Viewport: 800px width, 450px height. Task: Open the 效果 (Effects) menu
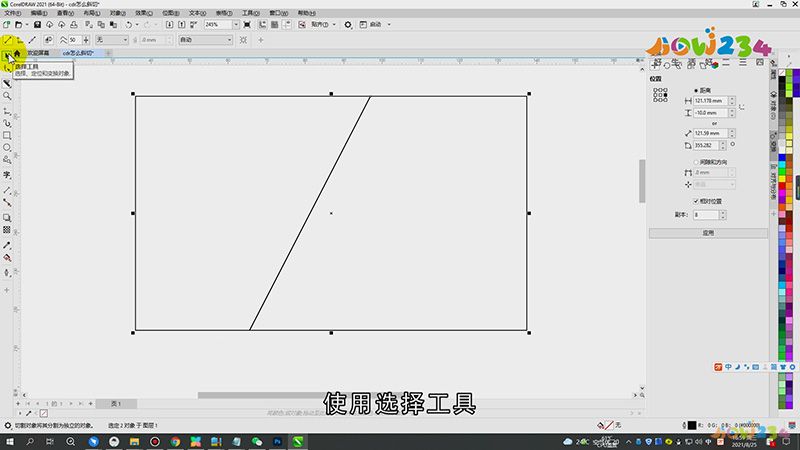click(x=143, y=13)
